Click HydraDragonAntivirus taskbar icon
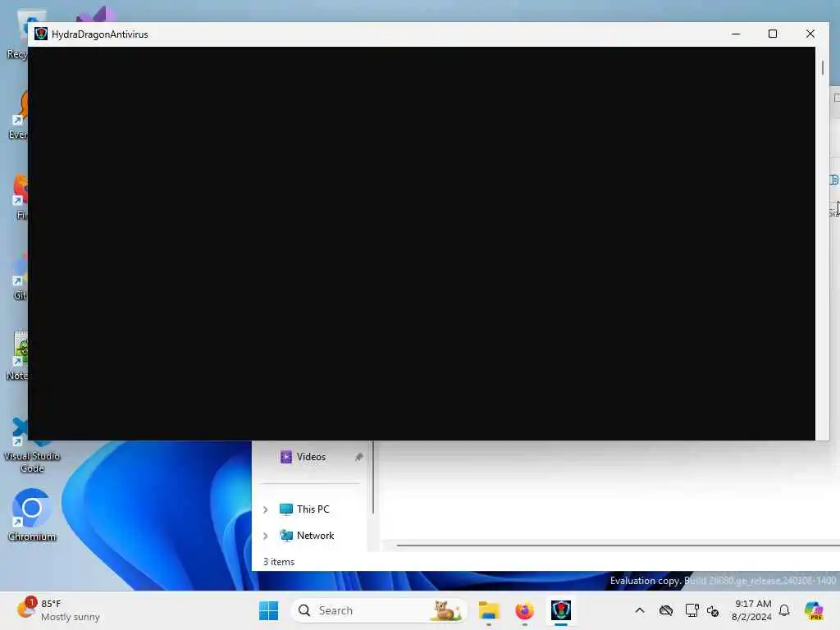840x630 pixels. pos(561,610)
